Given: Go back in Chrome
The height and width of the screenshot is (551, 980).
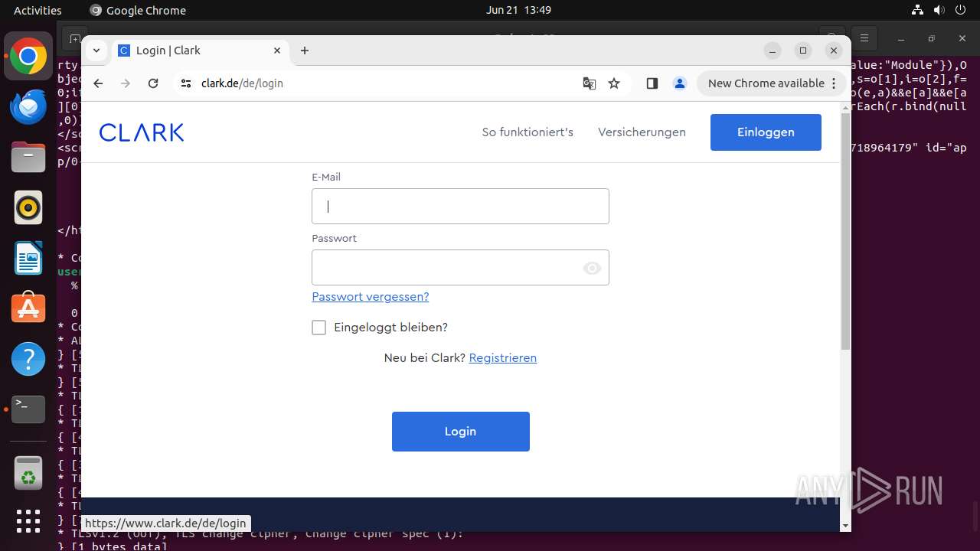Looking at the screenshot, I should pos(98,83).
